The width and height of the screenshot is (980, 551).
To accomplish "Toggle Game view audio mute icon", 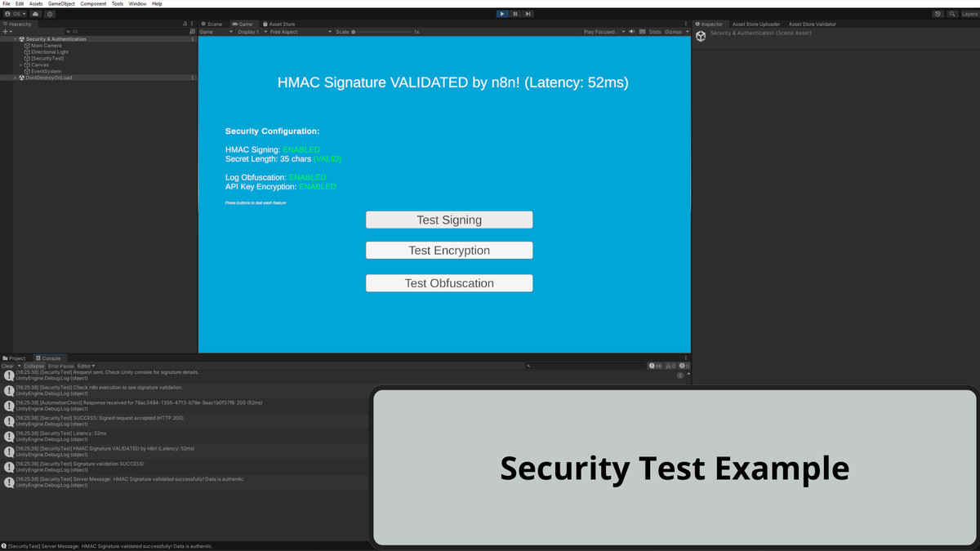I will (x=632, y=32).
